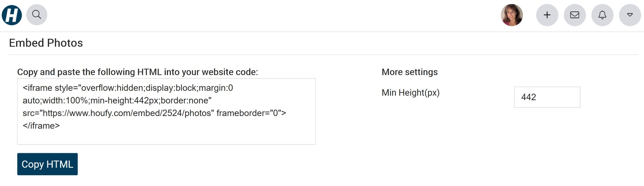
Task: Select the mail icon in the top bar
Action: coord(575,15)
